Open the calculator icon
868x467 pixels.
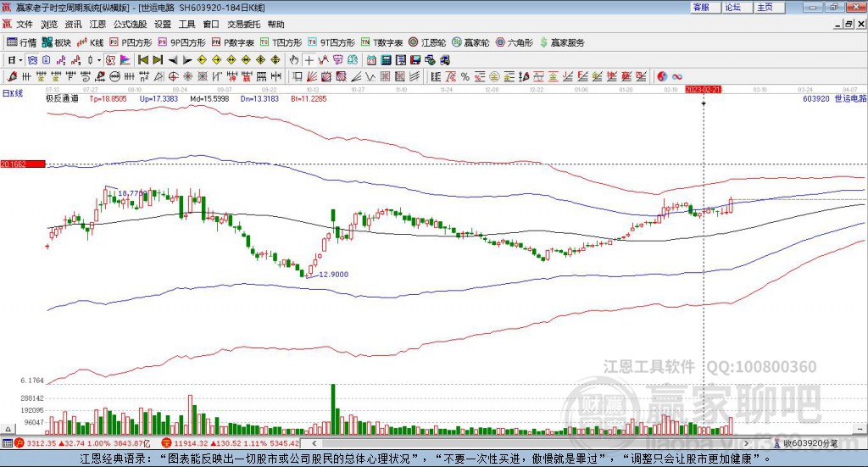click(386, 60)
